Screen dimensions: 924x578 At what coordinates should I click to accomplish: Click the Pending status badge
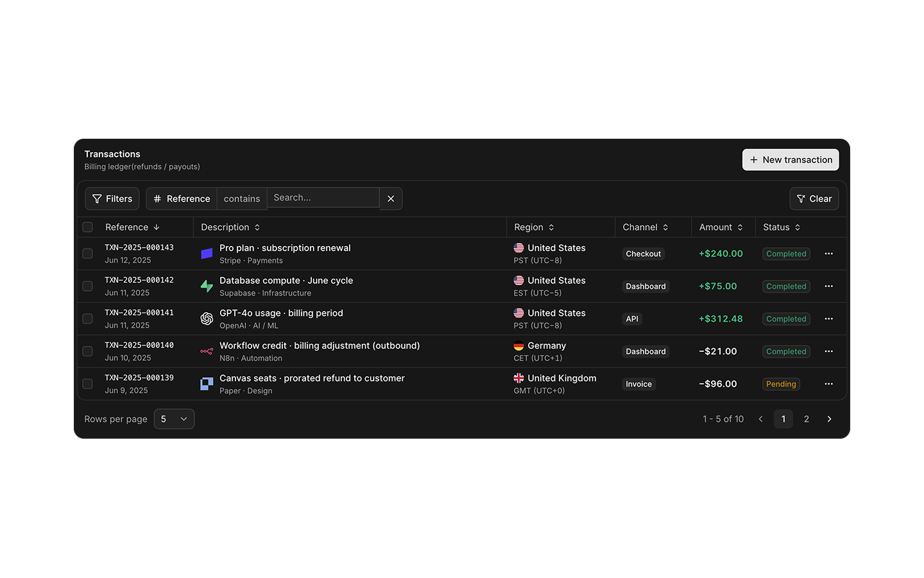[781, 384]
